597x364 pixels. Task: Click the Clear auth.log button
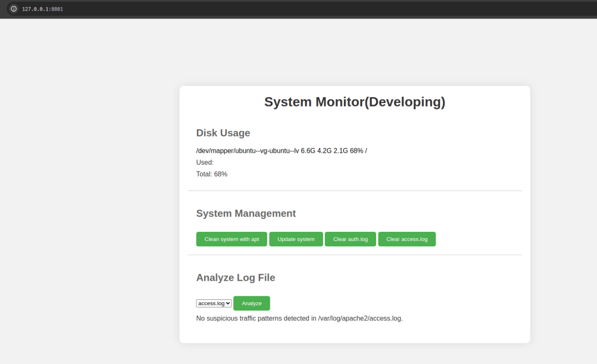350,239
